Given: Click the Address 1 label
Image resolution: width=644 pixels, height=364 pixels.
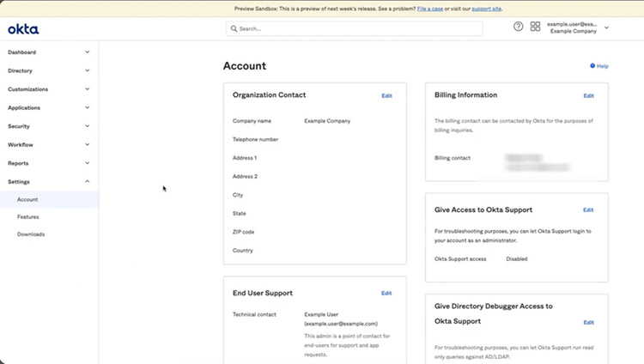Looking at the screenshot, I should (245, 158).
